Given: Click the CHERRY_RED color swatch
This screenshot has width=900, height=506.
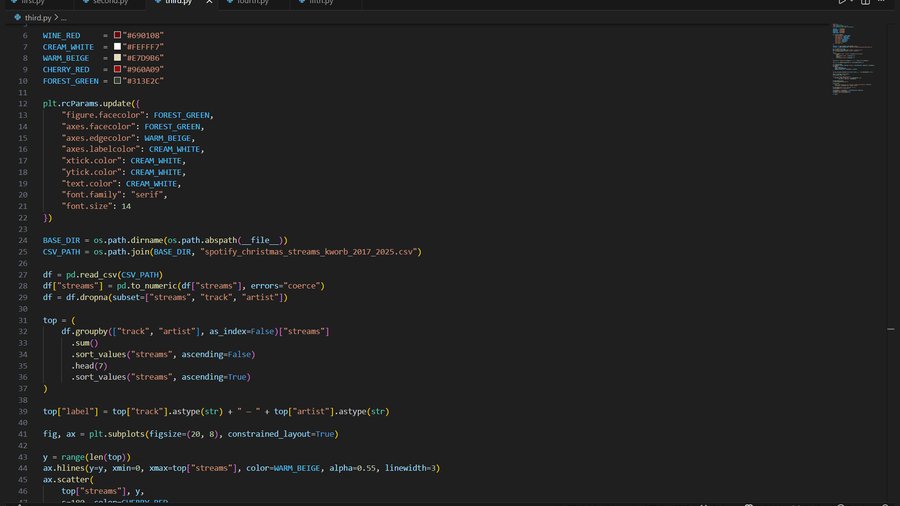Looking at the screenshot, I should pos(117,70).
